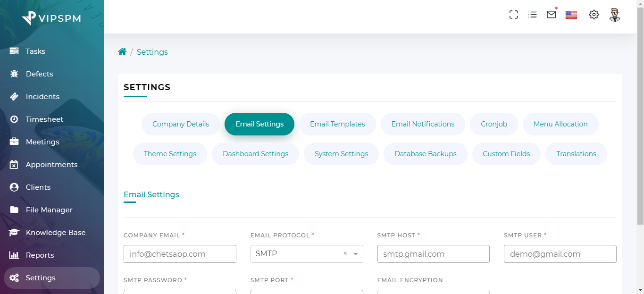Click the Company Email input field
Viewport: 644px width, 294px height.
click(x=180, y=254)
